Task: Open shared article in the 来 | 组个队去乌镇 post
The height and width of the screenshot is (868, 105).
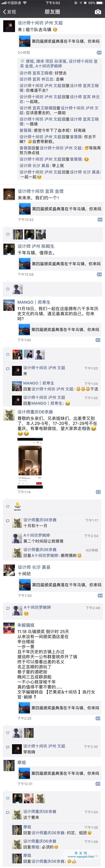Action: pyautogui.click(x=59, y=41)
